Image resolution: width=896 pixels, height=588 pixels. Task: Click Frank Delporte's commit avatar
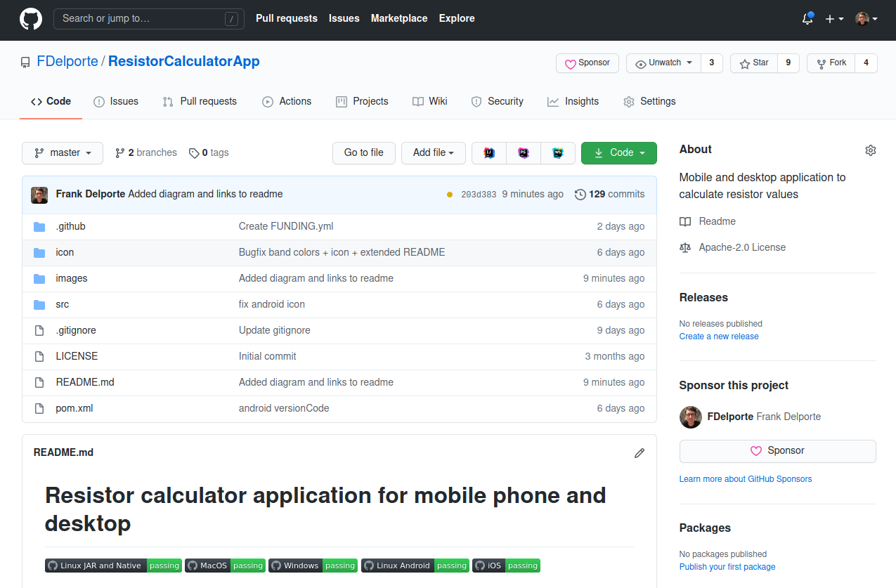click(x=39, y=195)
